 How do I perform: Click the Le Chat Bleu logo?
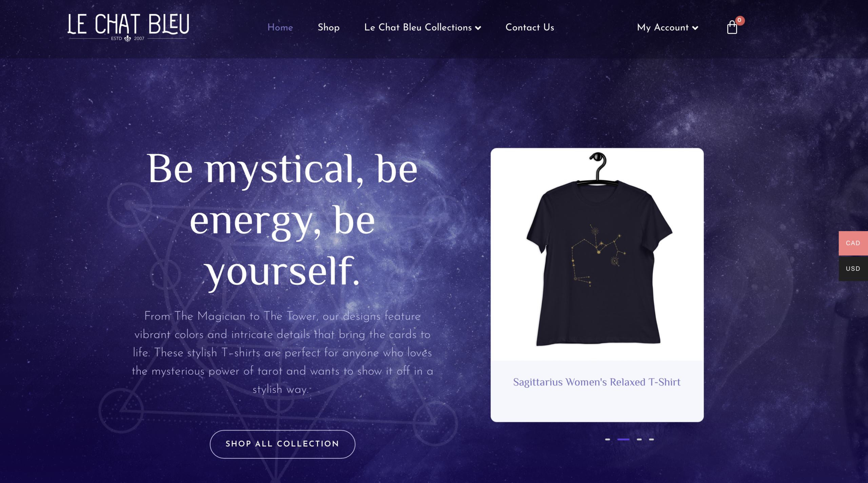pyautogui.click(x=128, y=27)
